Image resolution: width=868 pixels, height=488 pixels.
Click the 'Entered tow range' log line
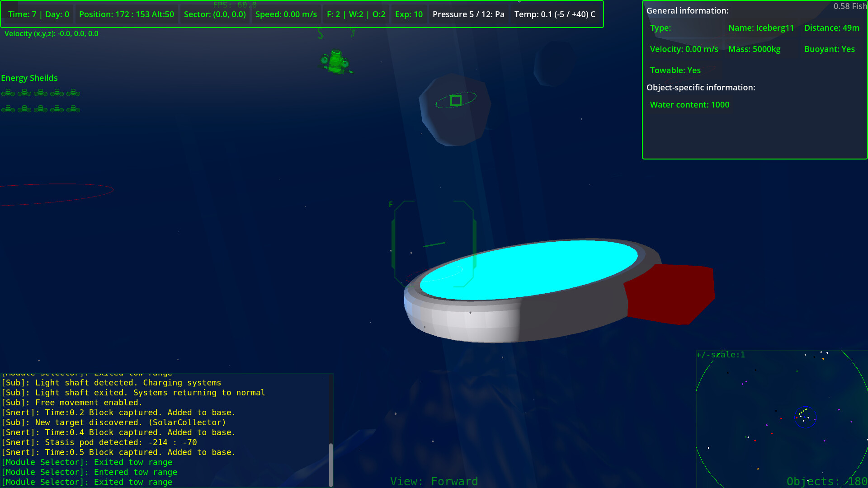point(89,472)
